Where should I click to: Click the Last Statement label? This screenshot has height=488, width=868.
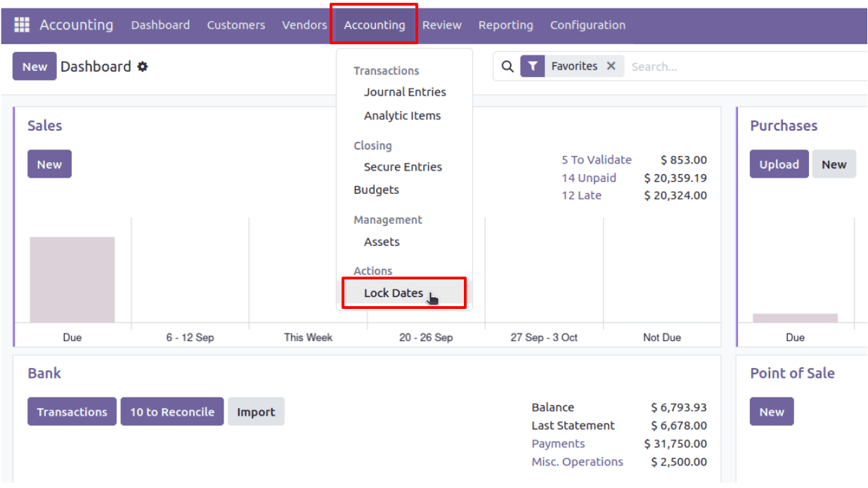click(574, 426)
